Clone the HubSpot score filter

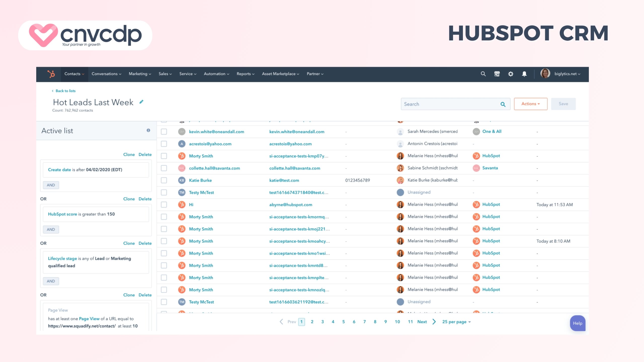coord(129,199)
